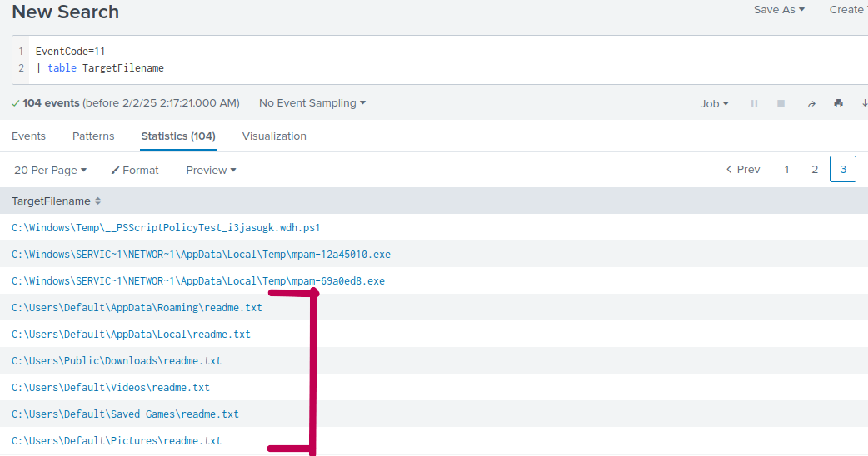Jump to results page 1
The width and height of the screenshot is (868, 456).
tap(786, 170)
